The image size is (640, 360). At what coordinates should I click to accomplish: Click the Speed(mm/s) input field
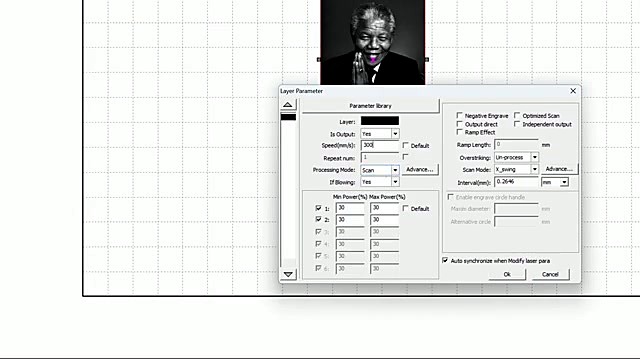click(x=380, y=145)
